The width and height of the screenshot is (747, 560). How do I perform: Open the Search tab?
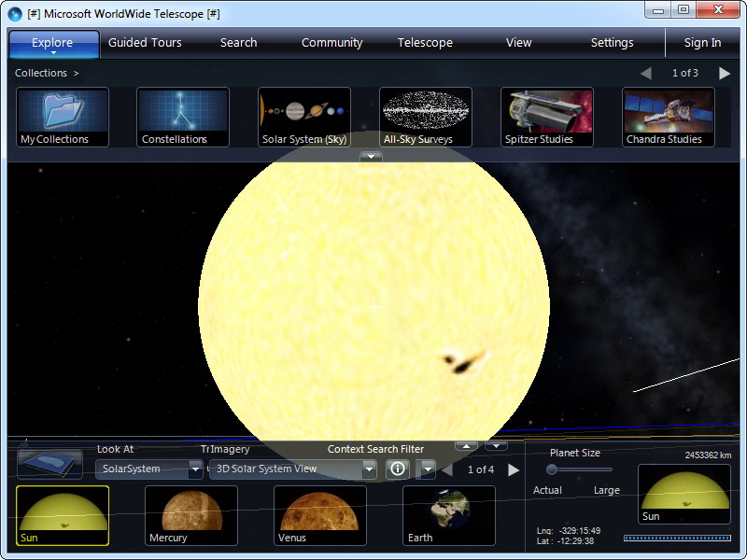(239, 42)
